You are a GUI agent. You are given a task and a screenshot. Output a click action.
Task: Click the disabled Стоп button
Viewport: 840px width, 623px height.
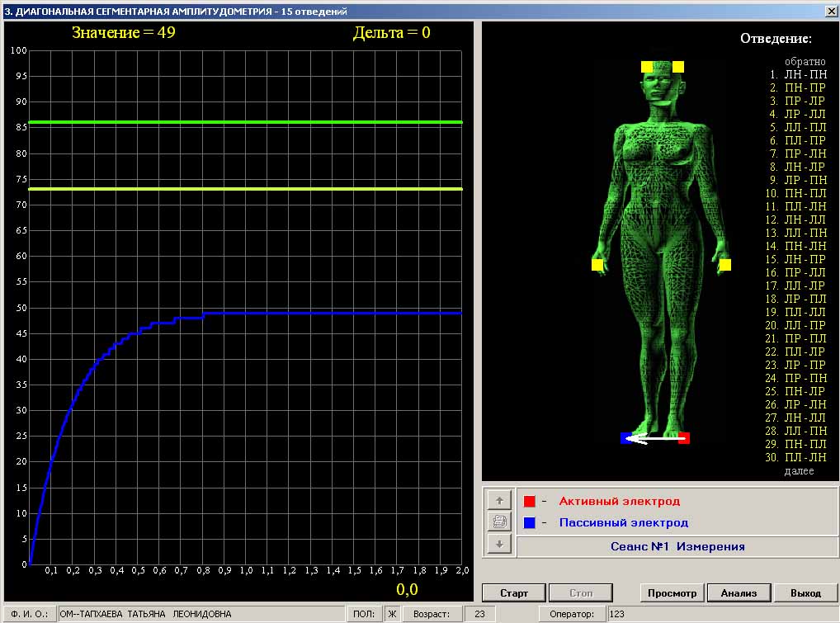[x=581, y=593]
